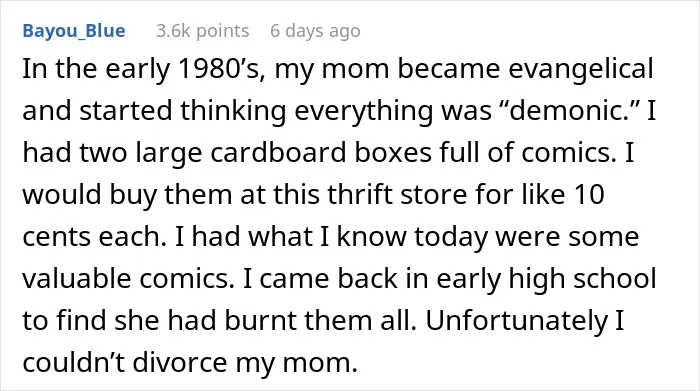Click the words know today
Image resolution: width=700 pixels, height=391 pixels.
click(x=412, y=237)
